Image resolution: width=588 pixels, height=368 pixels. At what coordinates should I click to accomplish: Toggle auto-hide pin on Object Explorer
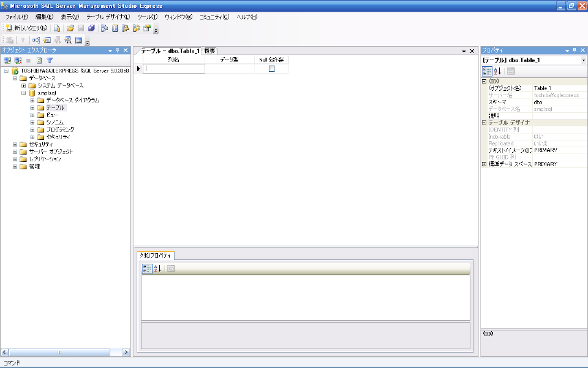pyautogui.click(x=118, y=50)
